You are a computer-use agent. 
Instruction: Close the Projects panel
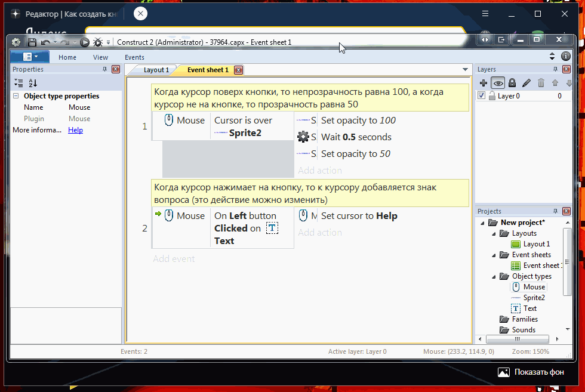pos(566,211)
